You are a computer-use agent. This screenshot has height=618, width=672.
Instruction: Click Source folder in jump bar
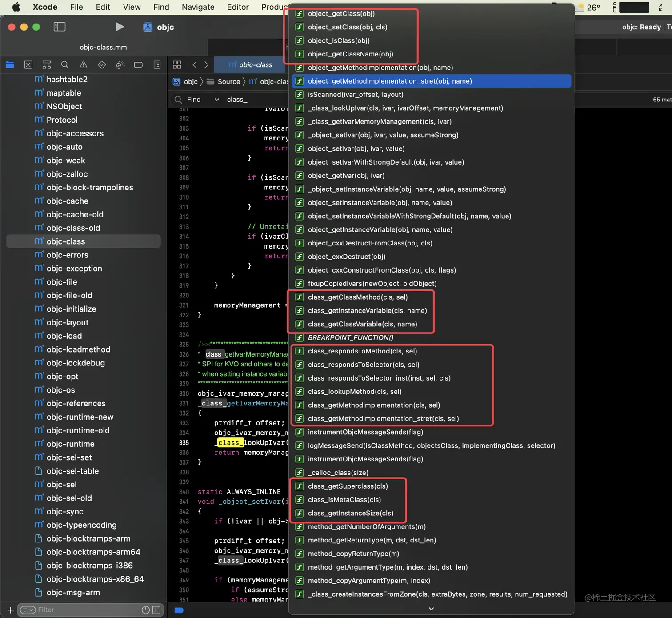point(224,82)
